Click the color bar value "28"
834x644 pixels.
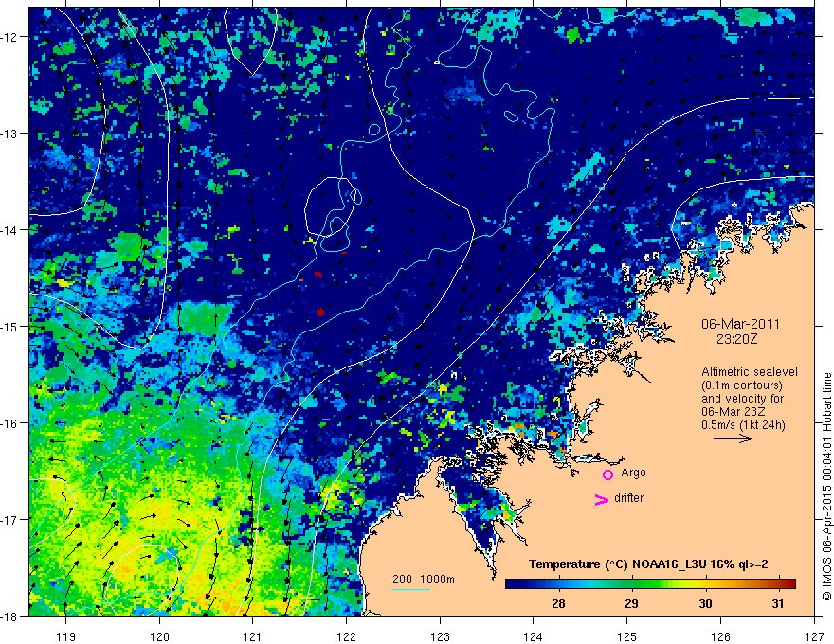[558, 604]
